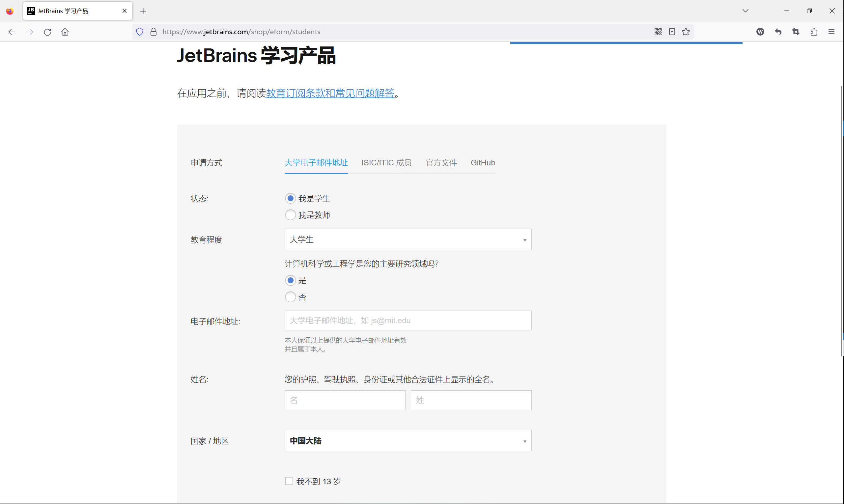This screenshot has height=504, width=844.
Task: Close the JetBrains 学习产品 tab
Action: pyautogui.click(x=124, y=11)
